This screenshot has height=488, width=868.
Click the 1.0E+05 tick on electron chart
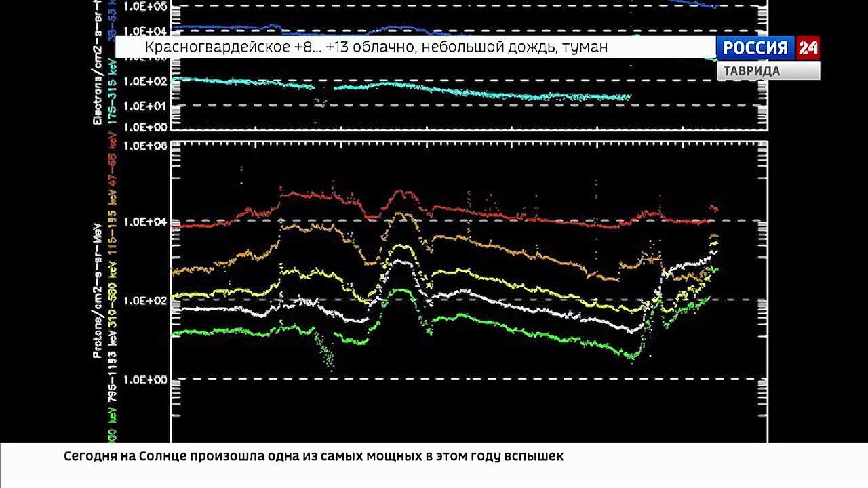click(144, 7)
